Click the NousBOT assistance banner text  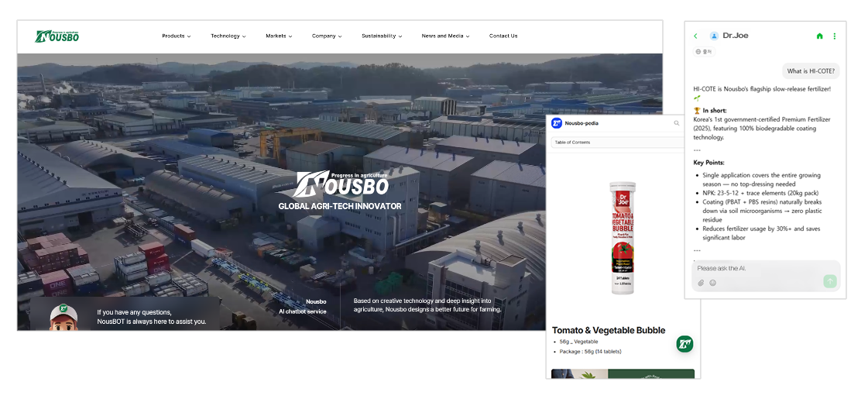coord(151,316)
